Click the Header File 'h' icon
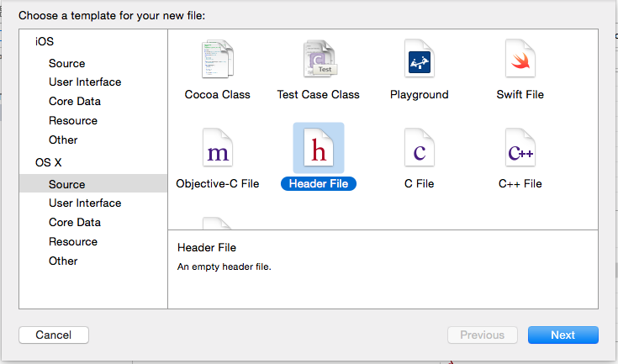The height and width of the screenshot is (364, 618). [x=319, y=148]
